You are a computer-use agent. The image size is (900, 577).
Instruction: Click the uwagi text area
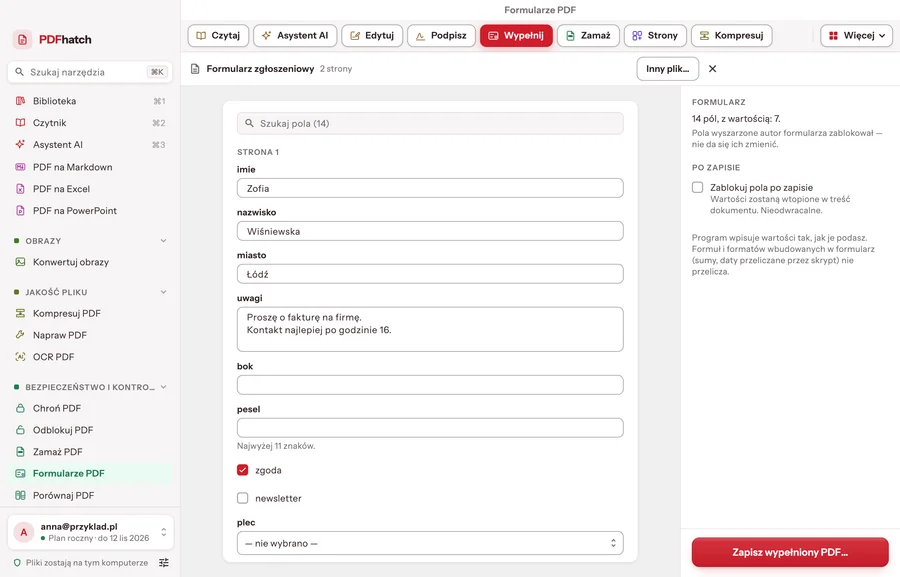pos(430,330)
